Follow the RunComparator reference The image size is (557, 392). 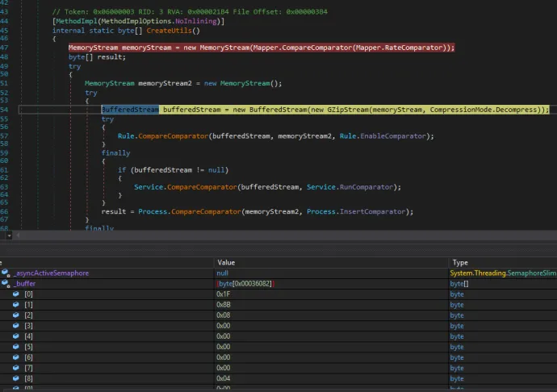pos(366,187)
